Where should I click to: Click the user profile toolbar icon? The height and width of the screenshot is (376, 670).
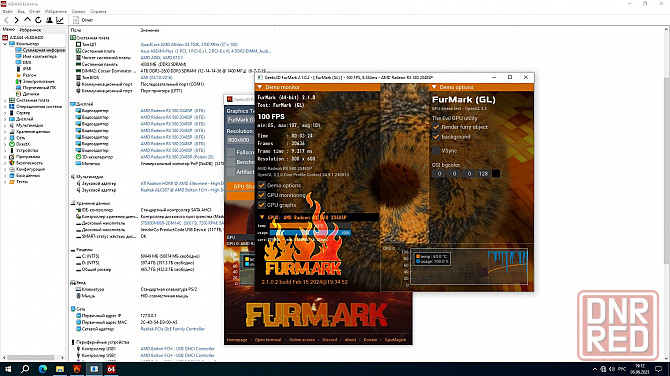[49, 20]
